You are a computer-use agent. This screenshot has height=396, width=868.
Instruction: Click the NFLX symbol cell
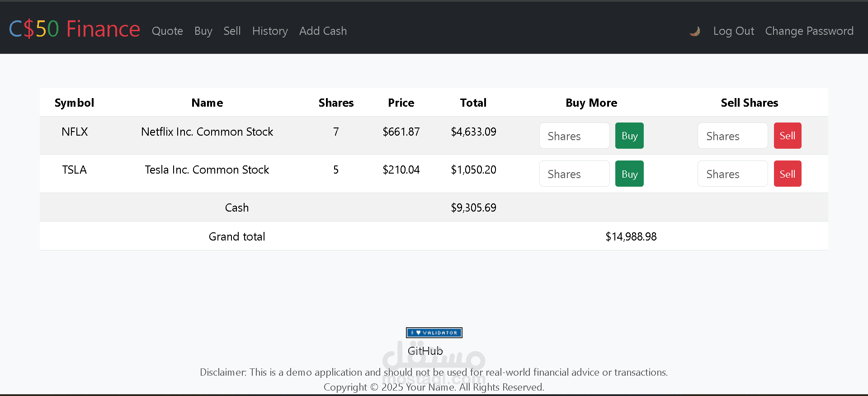click(x=75, y=132)
